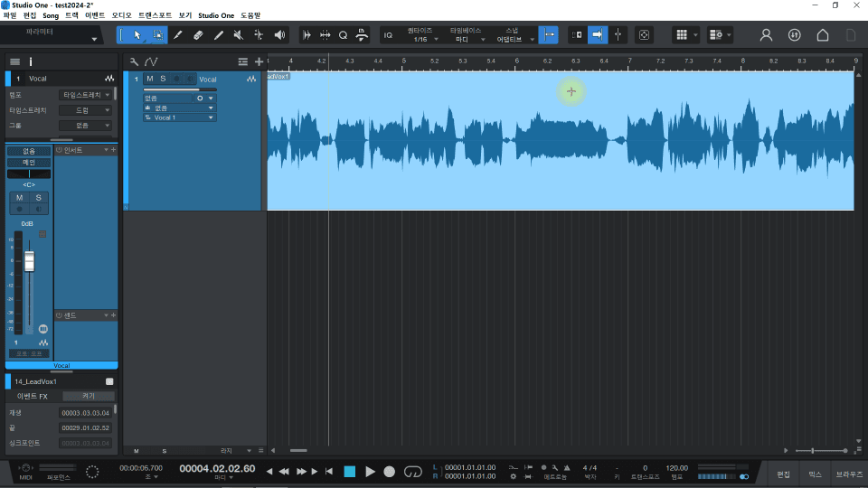
Task: Toggle the Send power button
Action: pyautogui.click(x=60, y=315)
